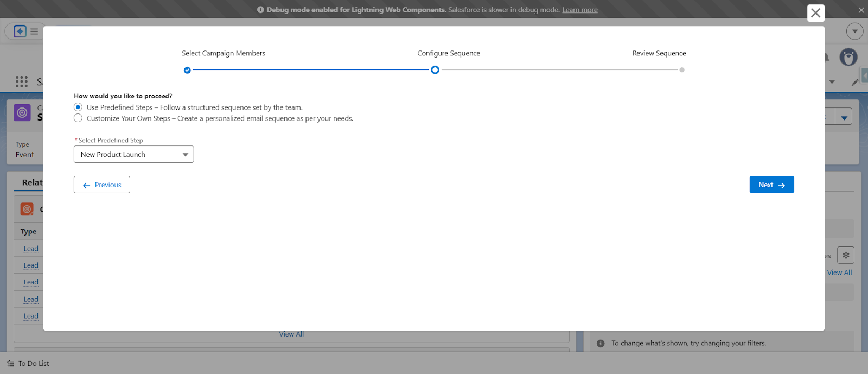Open the hamburger menu icon at top left
Viewport: 868px width, 374px height.
click(34, 31)
